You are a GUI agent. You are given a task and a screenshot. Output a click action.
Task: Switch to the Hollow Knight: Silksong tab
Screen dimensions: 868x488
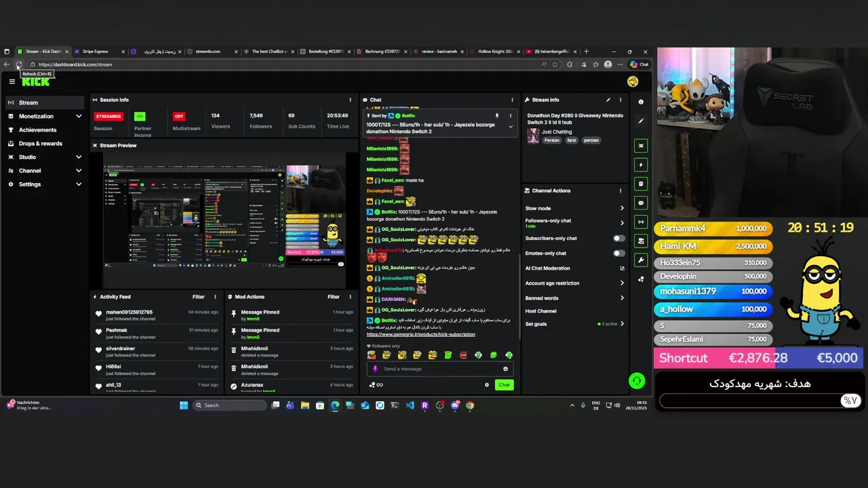pos(496,52)
